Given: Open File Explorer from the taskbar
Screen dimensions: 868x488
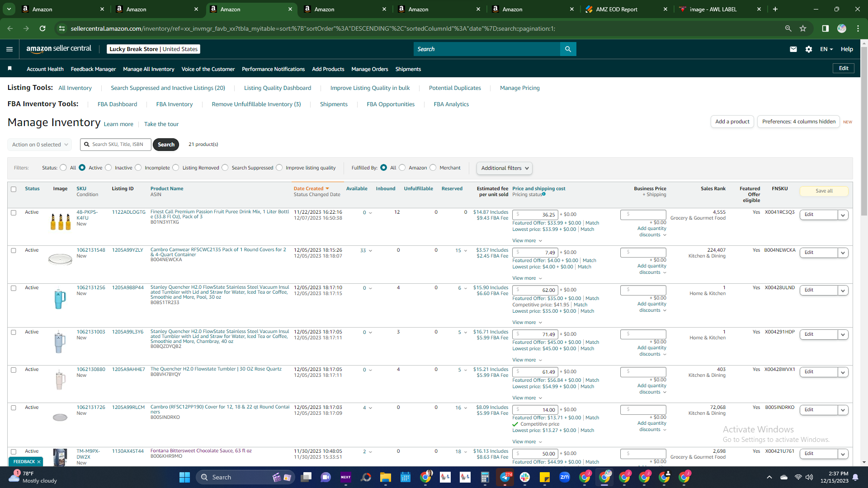Looking at the screenshot, I should [x=385, y=477].
